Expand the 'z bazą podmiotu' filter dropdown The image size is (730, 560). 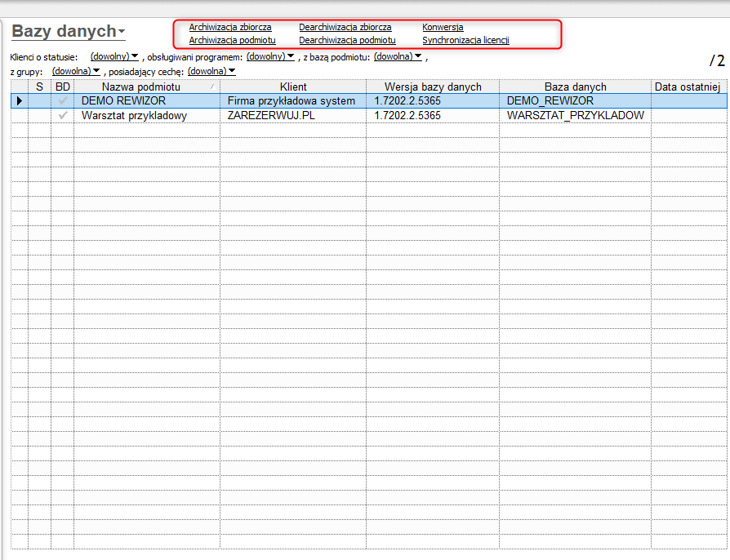coord(398,56)
